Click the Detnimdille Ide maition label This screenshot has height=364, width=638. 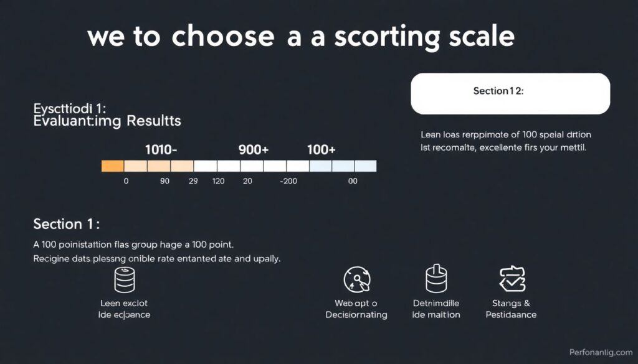pos(436,309)
